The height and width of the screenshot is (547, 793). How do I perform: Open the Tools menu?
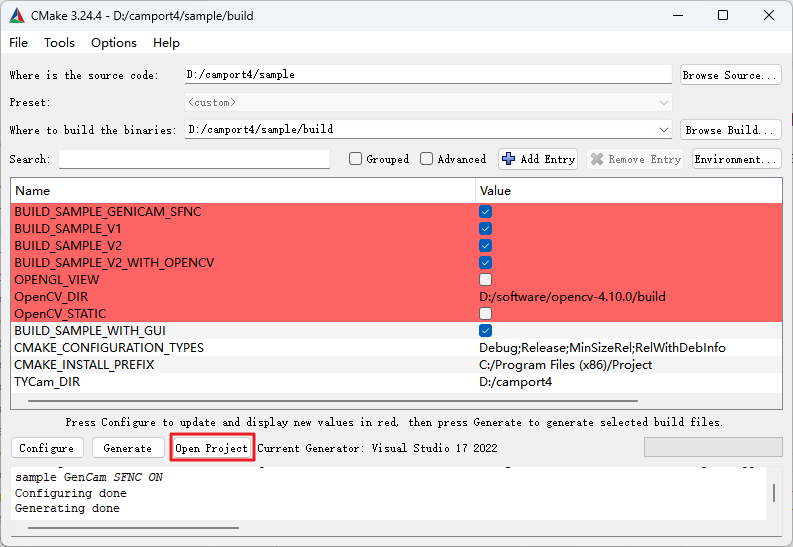coord(59,43)
